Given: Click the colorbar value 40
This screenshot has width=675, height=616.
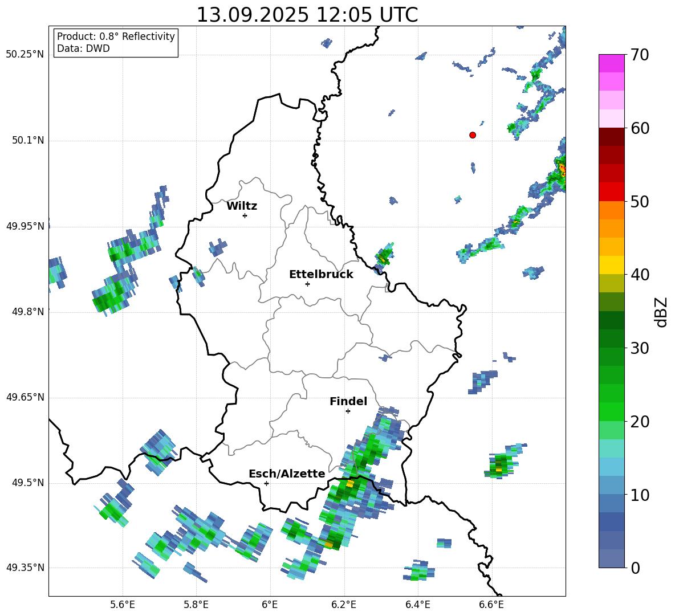Looking at the screenshot, I should coord(640,275).
